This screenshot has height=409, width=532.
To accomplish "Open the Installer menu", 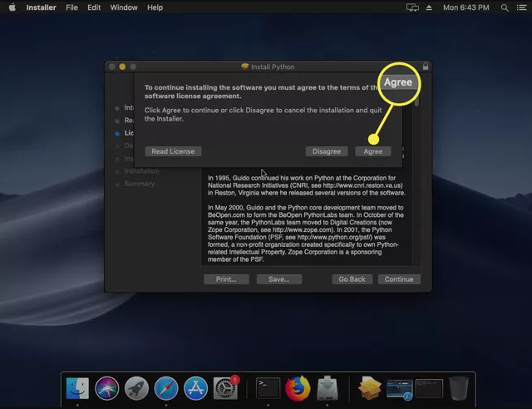I will tap(41, 7).
